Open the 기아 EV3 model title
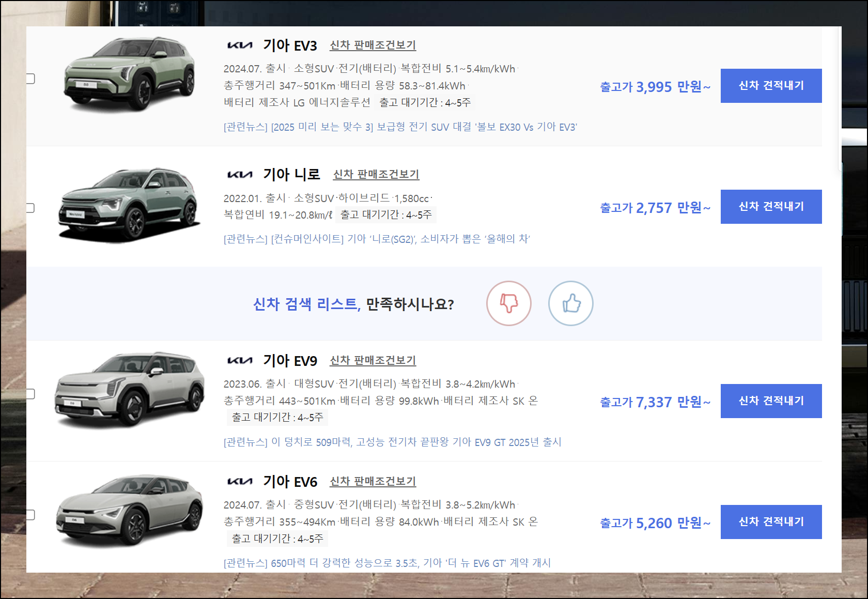The height and width of the screenshot is (599, 868). pyautogui.click(x=290, y=45)
